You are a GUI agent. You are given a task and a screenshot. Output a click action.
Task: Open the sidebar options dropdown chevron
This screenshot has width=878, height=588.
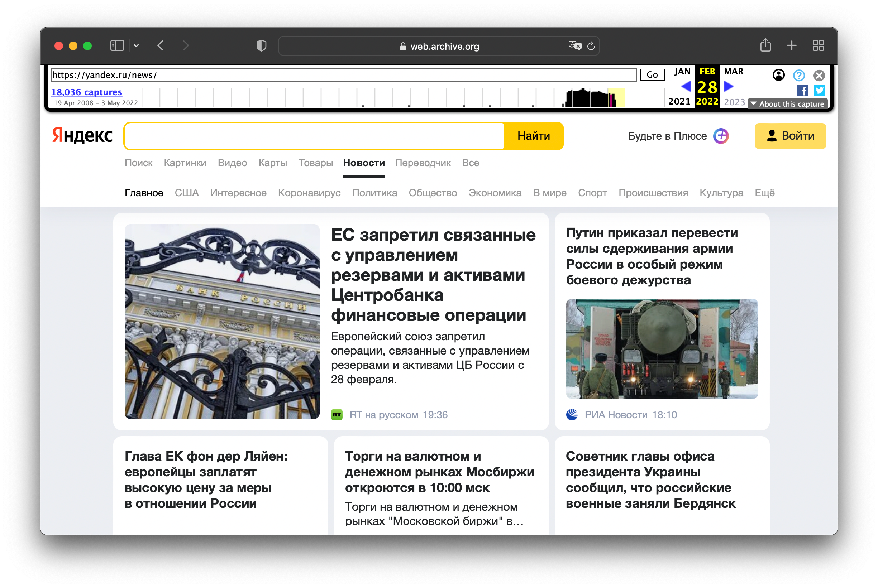[x=136, y=46]
